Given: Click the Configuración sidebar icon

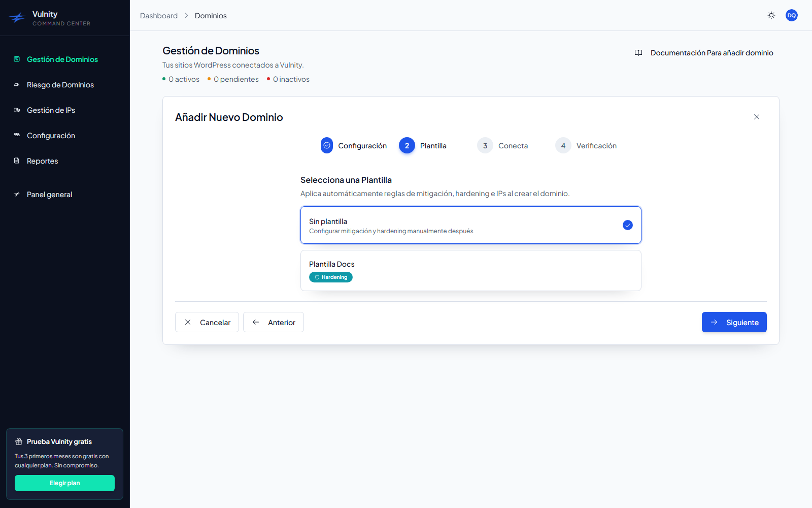Looking at the screenshot, I should 17,136.
